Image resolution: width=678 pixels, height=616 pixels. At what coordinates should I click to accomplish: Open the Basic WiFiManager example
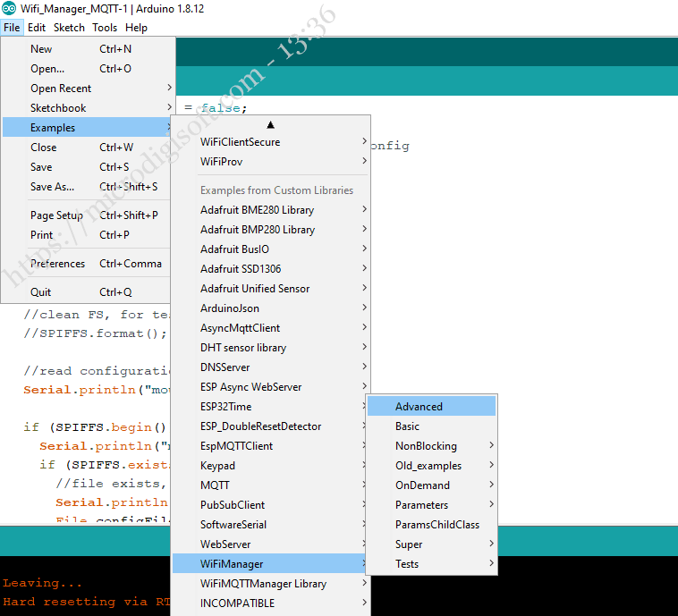tap(431, 426)
